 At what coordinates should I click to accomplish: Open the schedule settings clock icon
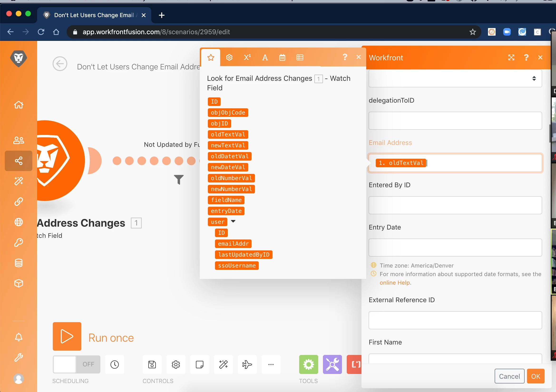[x=115, y=364]
